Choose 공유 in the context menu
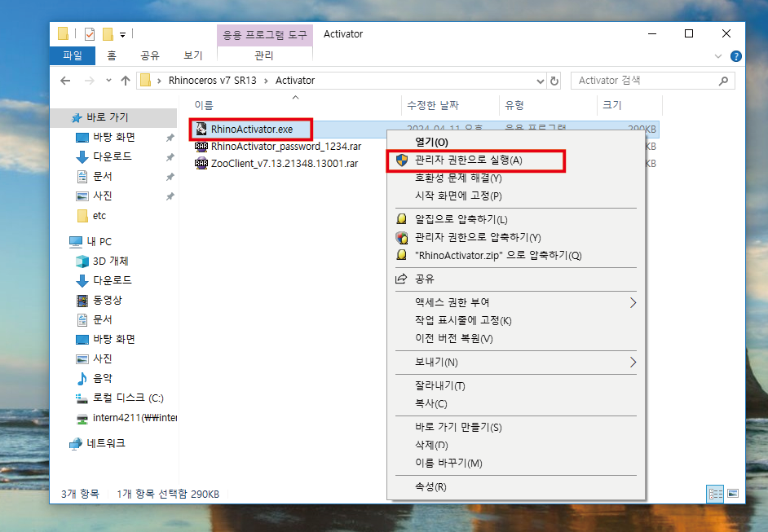Screen dimensions: 768x532 (516, 279)
